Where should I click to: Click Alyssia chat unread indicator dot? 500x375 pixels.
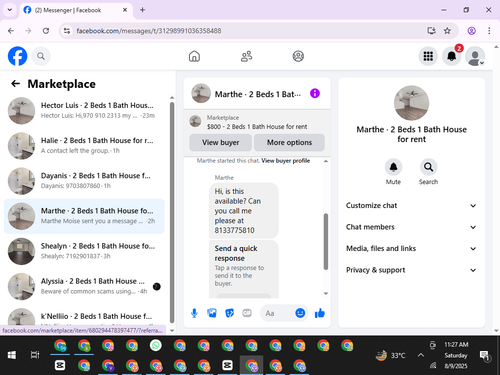[x=156, y=286]
